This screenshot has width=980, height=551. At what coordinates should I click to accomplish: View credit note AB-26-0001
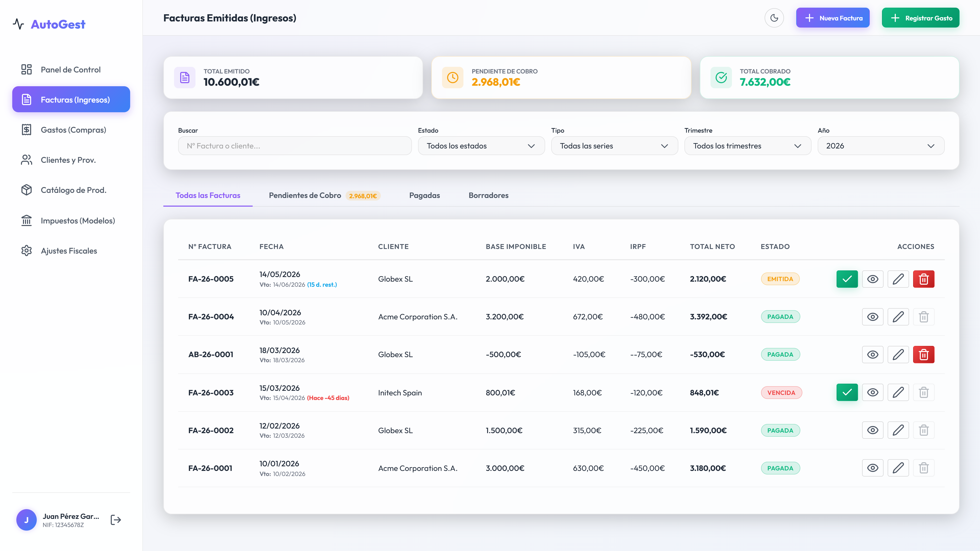coord(872,354)
